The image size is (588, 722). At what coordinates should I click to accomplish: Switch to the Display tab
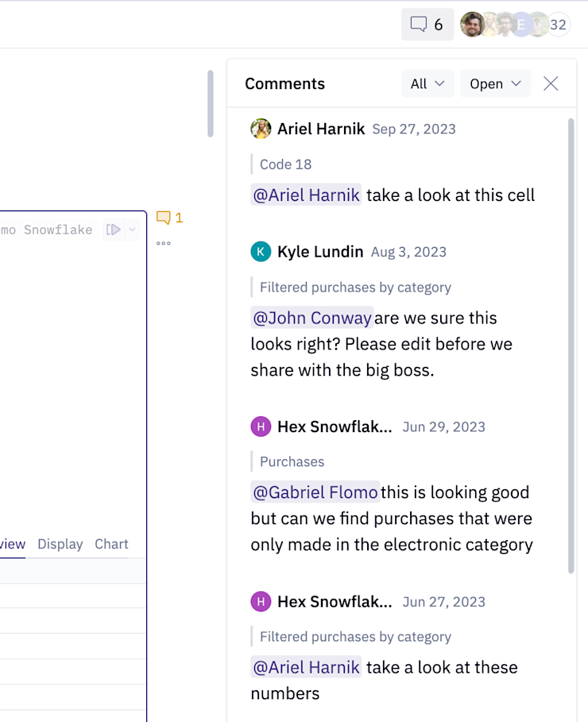pos(60,544)
